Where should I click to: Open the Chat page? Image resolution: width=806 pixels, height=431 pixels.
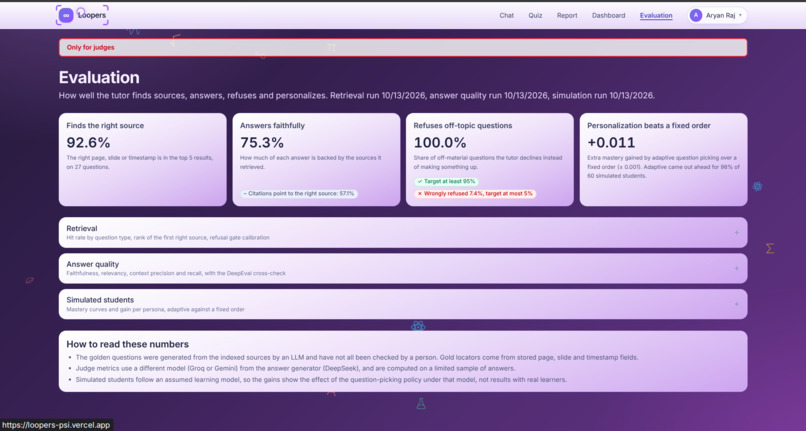click(x=506, y=15)
